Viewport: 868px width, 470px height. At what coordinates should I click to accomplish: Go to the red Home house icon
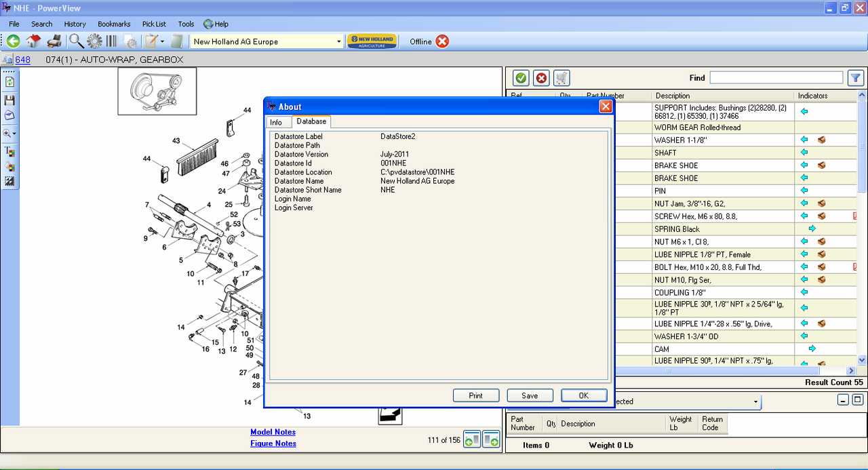pos(34,41)
